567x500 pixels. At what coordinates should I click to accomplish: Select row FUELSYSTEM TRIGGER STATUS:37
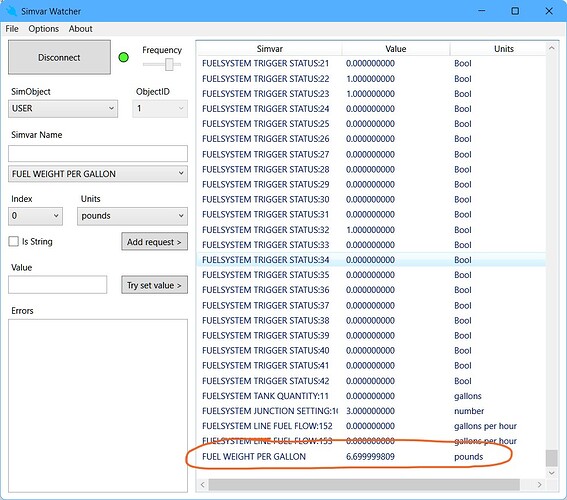click(372, 305)
